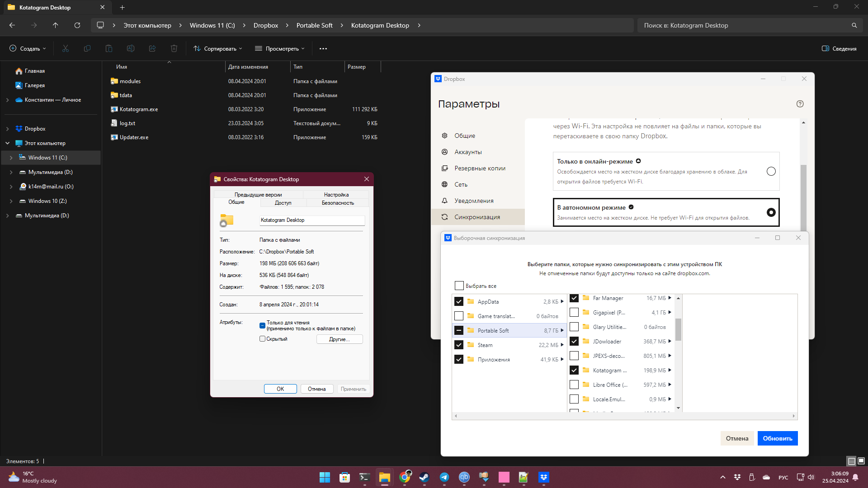
Task: Open Terminal from taskbar
Action: click(x=364, y=477)
